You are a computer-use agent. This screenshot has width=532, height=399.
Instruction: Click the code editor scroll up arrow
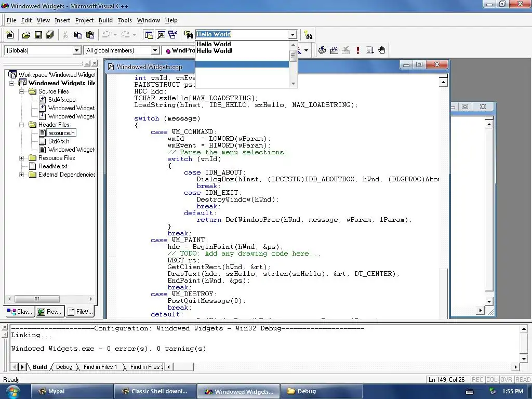443,82
